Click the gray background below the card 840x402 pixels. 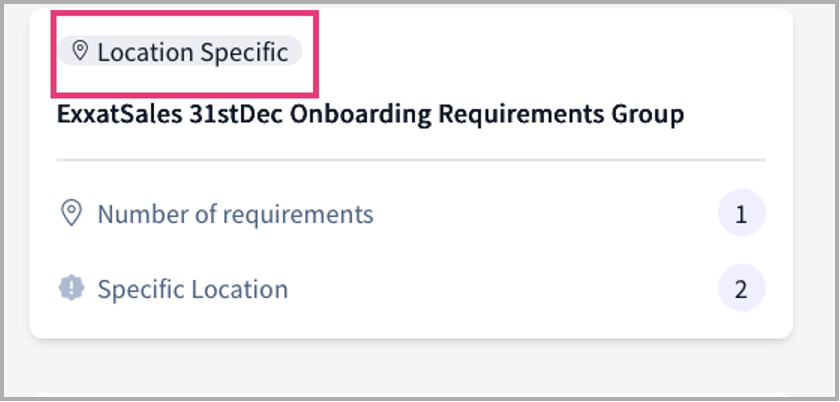410,370
